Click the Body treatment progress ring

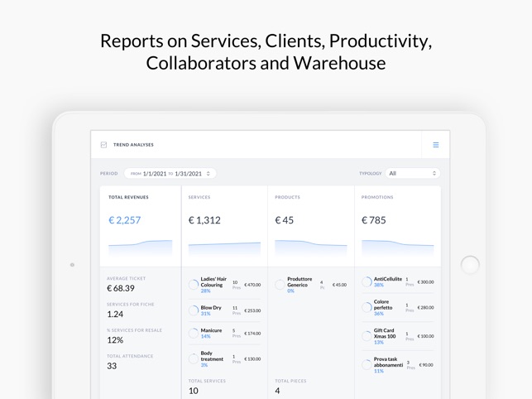(194, 358)
